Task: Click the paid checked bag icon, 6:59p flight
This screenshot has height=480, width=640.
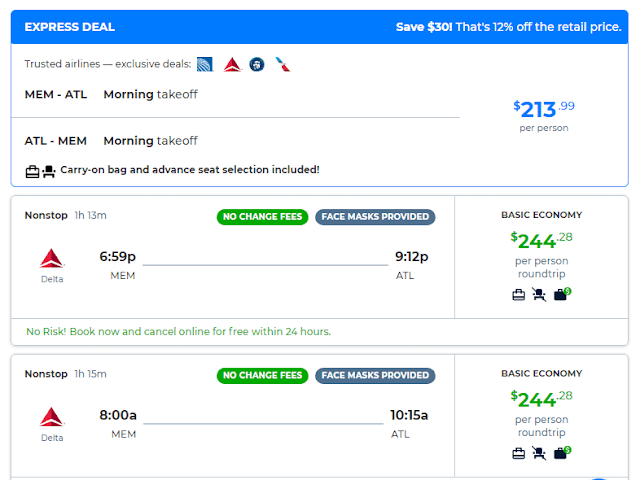Action: 562,294
